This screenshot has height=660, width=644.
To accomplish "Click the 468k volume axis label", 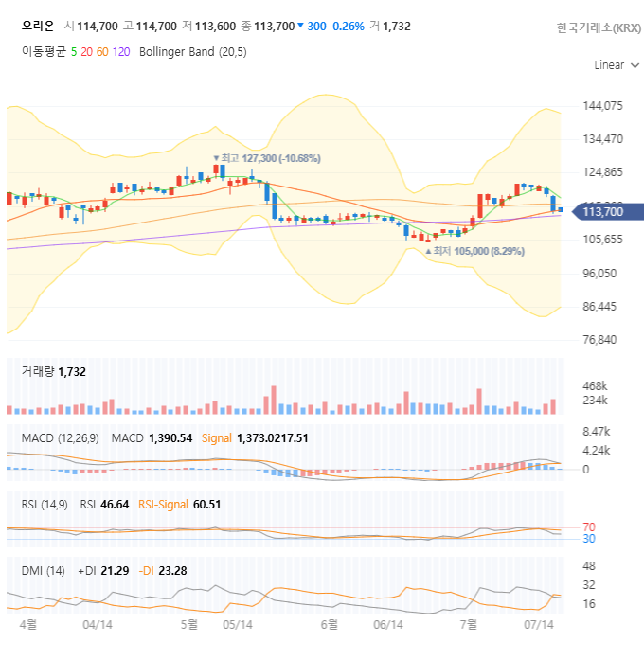I will (595, 386).
